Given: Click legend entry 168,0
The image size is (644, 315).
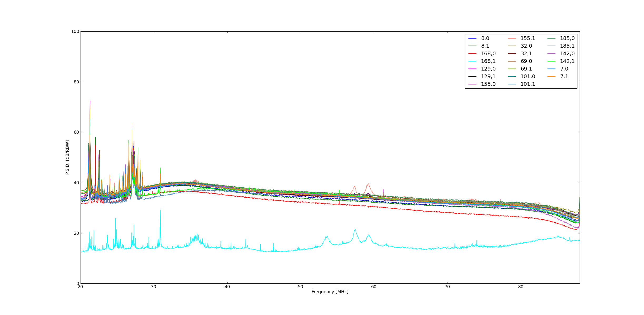Looking at the screenshot, I should click(482, 54).
